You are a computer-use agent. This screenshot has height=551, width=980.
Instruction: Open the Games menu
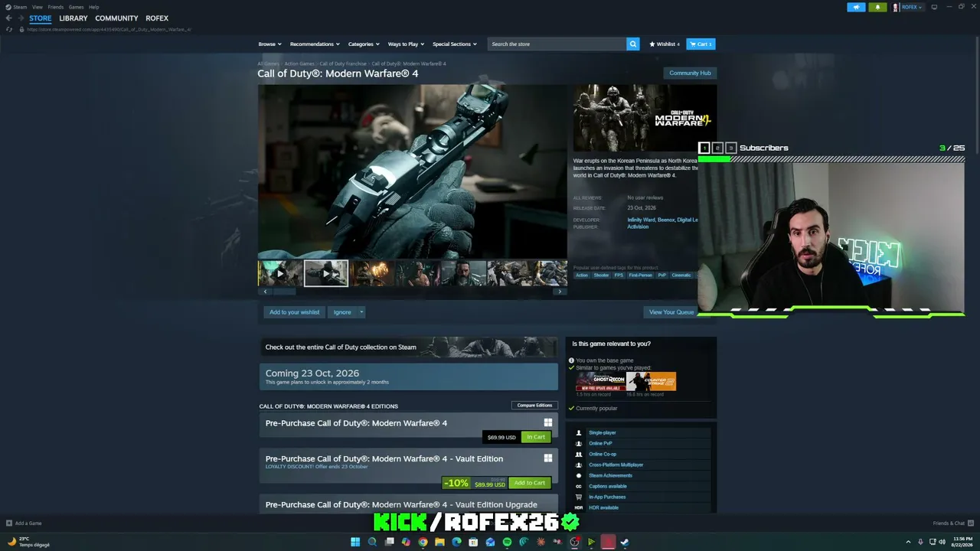[76, 7]
